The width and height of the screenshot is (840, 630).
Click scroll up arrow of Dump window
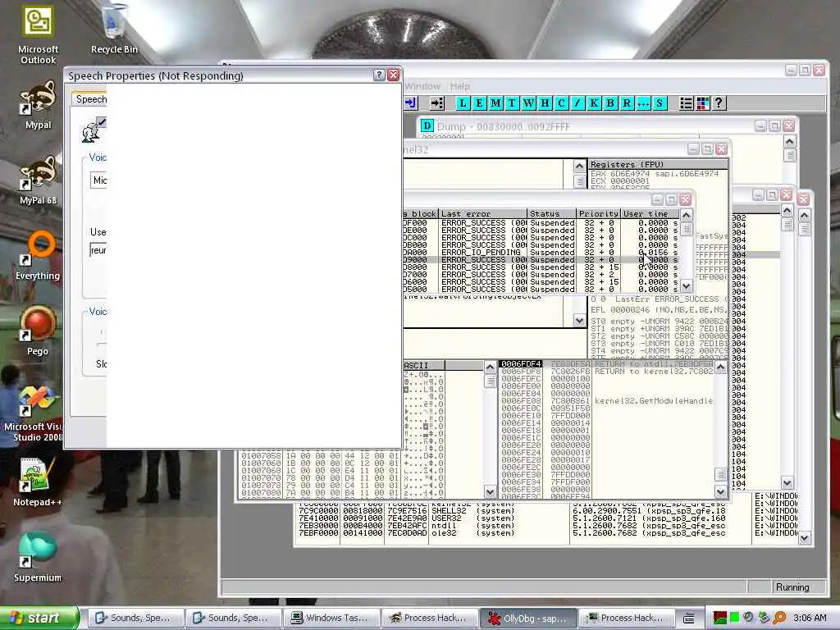[789, 141]
